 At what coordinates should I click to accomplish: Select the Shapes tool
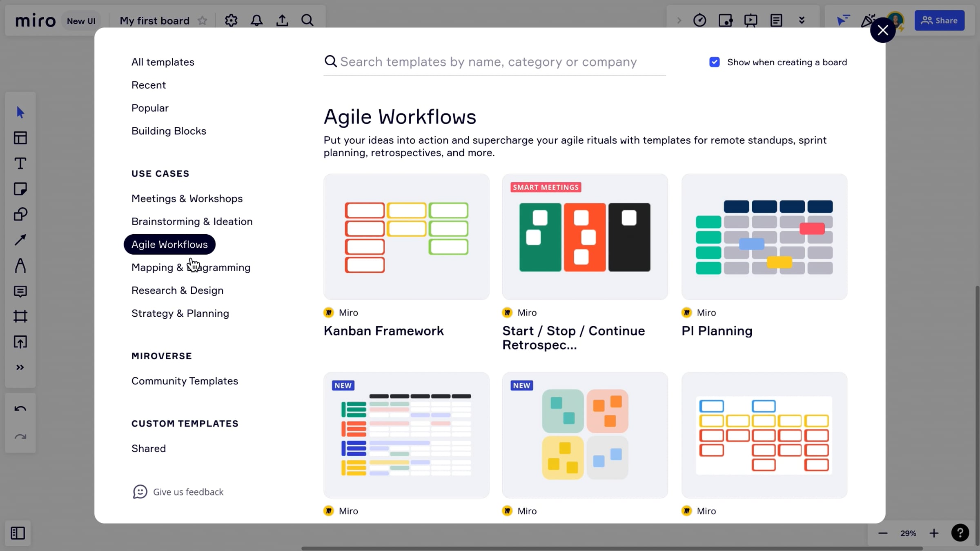point(20,214)
